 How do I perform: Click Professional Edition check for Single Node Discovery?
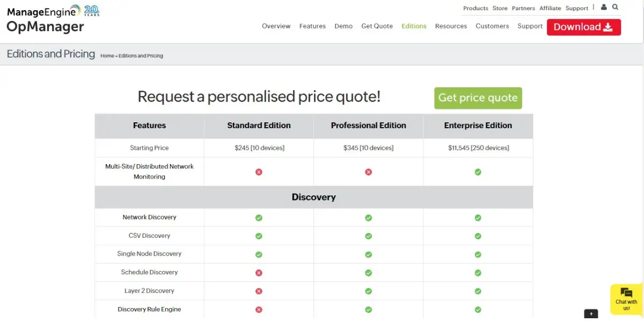[368, 254]
